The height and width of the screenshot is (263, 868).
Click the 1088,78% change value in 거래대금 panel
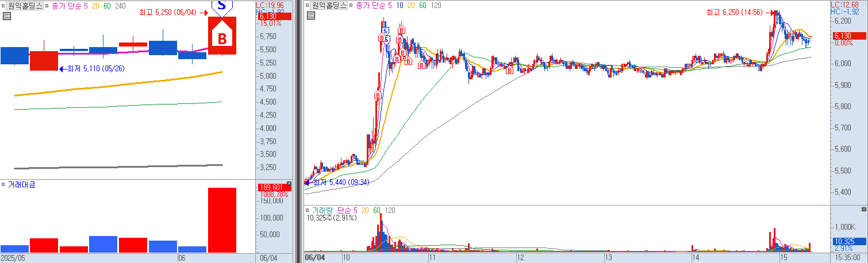(x=273, y=195)
